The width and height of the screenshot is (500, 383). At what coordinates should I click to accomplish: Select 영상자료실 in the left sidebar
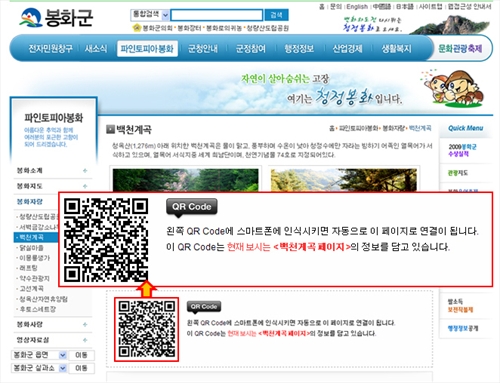pos(33,340)
